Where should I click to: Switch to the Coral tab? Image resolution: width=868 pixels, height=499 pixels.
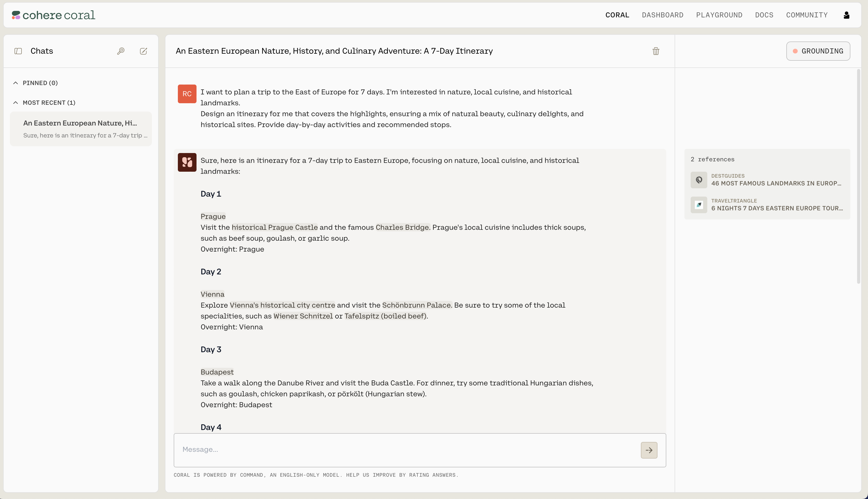[617, 15]
